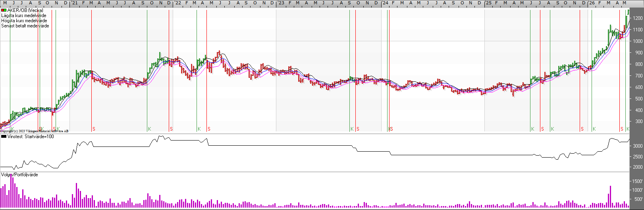Select the S sell marker of July 2025

click(542, 129)
